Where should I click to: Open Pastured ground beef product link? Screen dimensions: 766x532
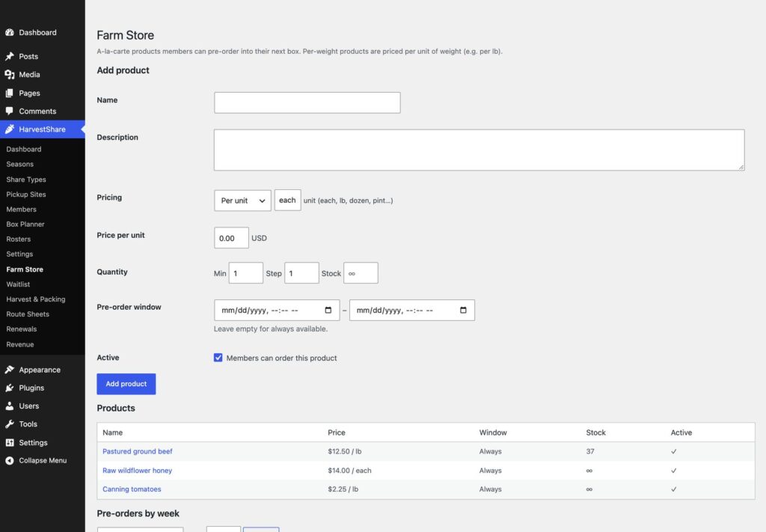point(138,451)
